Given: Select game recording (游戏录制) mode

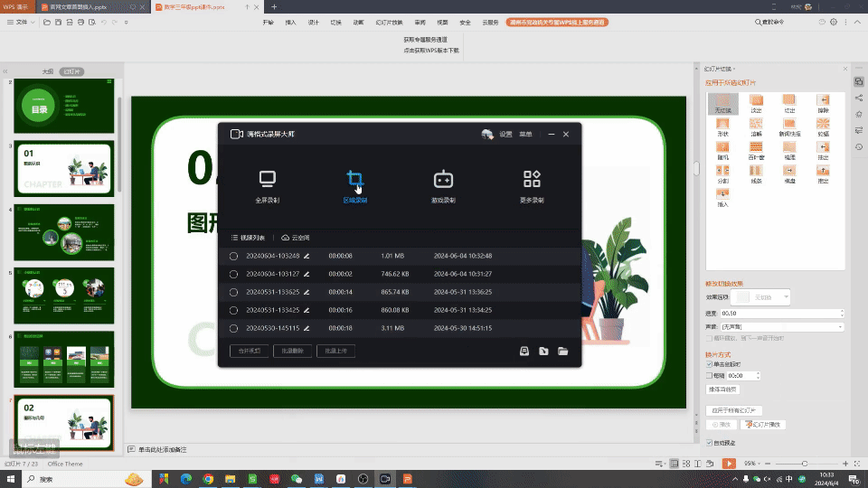Looking at the screenshot, I should [443, 186].
